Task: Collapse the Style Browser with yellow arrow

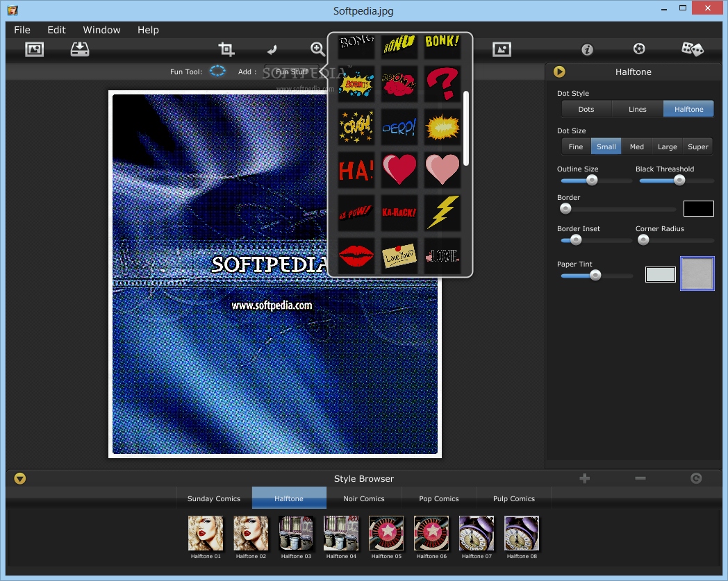Action: 20,478
